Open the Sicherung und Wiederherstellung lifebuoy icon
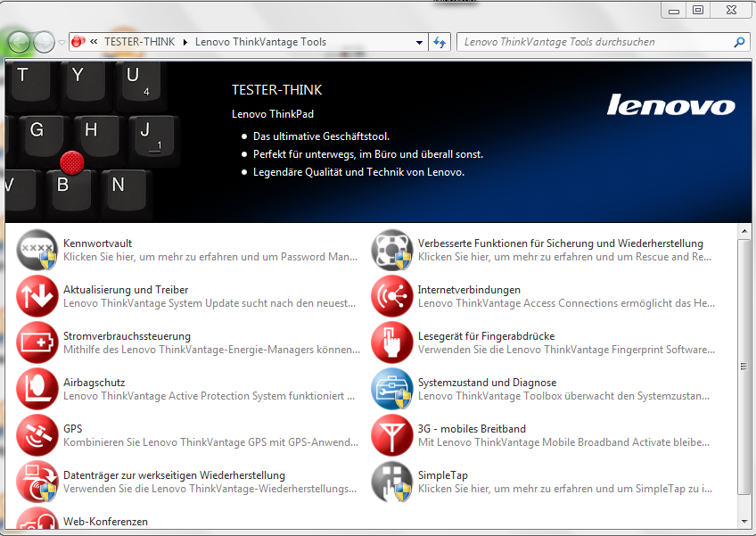The image size is (756, 536). pyautogui.click(x=392, y=250)
